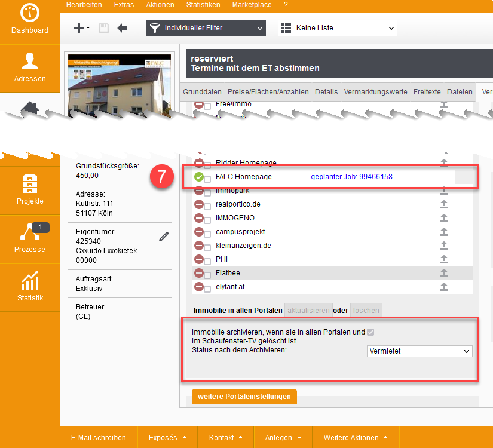
Task: Tick the checkbox for realportico.de
Action: pyautogui.click(x=207, y=205)
